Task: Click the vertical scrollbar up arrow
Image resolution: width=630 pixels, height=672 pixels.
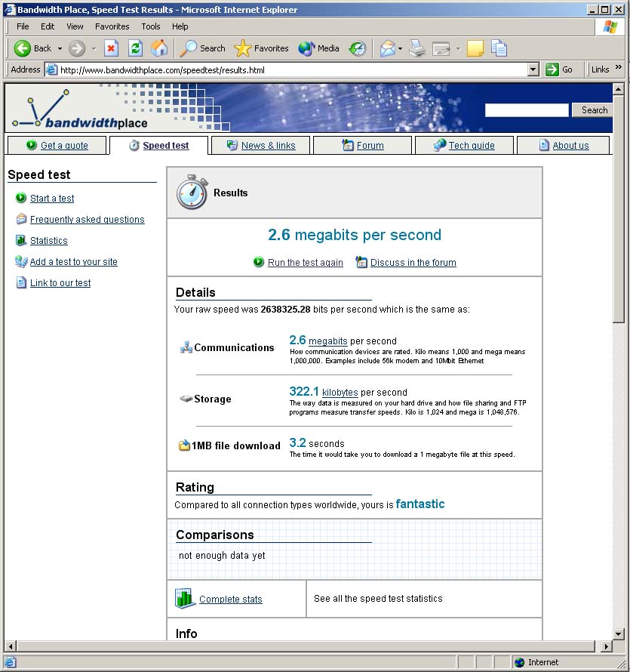Action: pos(618,88)
